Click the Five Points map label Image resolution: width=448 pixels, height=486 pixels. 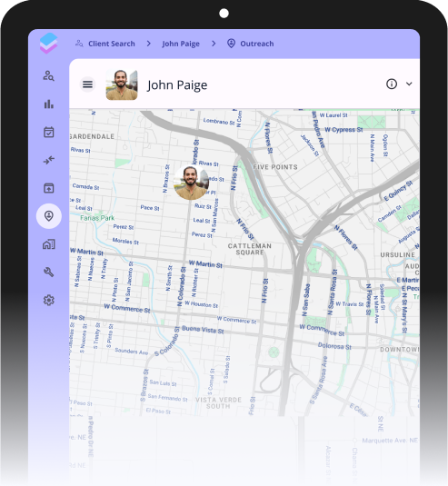[275, 167]
